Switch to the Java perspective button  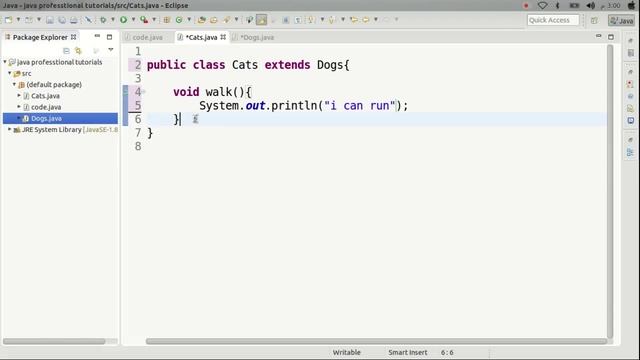(x=622, y=20)
